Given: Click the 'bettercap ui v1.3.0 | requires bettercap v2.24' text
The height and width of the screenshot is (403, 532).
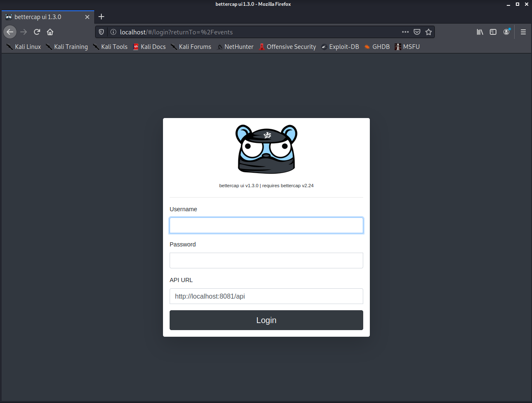Looking at the screenshot, I should (x=266, y=186).
